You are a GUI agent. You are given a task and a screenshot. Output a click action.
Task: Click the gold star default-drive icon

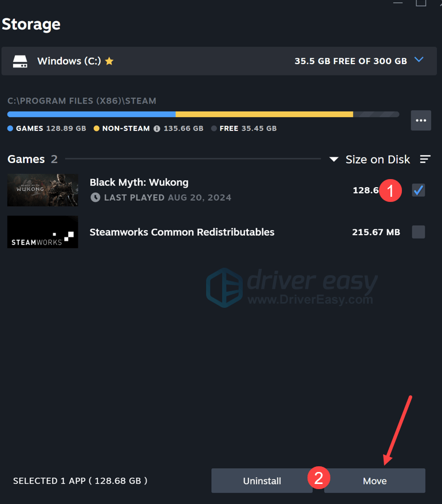click(109, 61)
